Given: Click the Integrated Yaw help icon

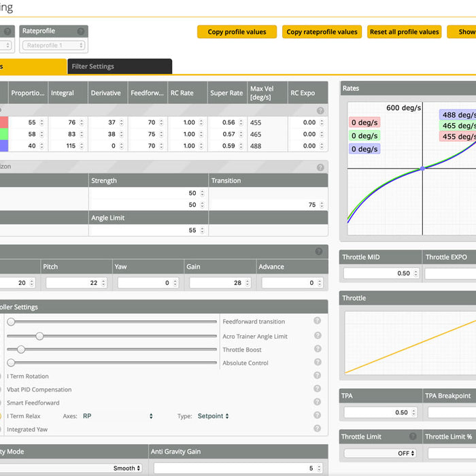Looking at the screenshot, I should click(317, 429).
